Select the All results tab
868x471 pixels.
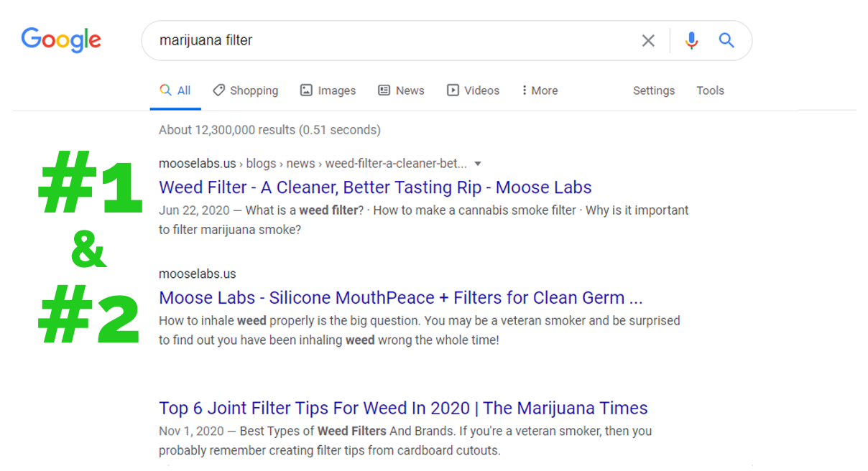point(175,90)
